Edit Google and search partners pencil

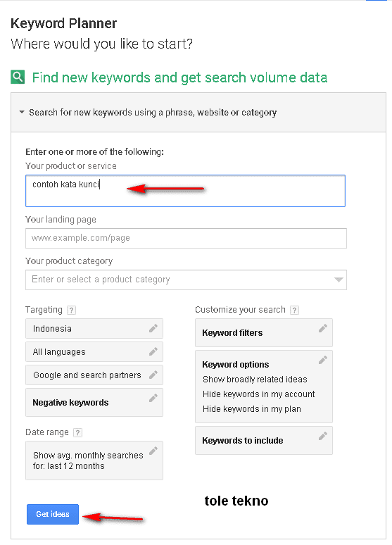pyautogui.click(x=153, y=375)
